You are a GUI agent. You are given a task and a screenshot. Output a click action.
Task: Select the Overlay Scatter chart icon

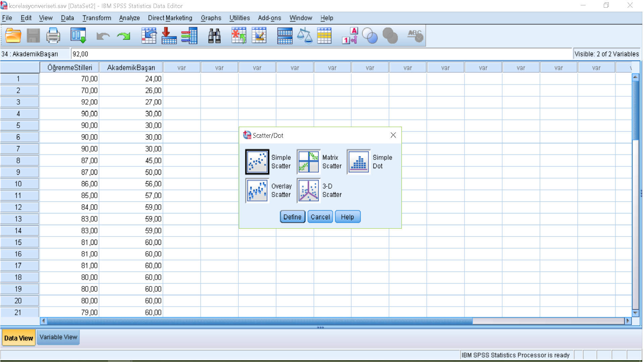click(x=257, y=190)
